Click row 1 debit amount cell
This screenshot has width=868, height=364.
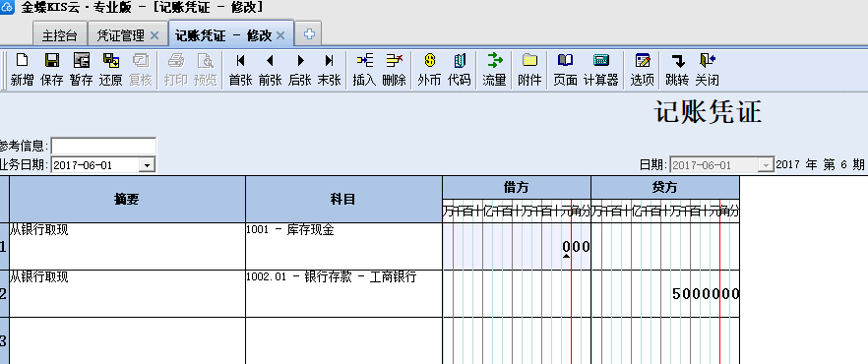(x=517, y=246)
